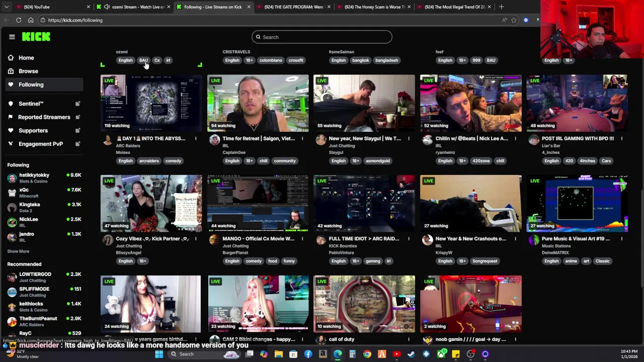
Task: Switch to THE GATE PROGRAM YouTube tab
Action: pyautogui.click(x=293, y=7)
